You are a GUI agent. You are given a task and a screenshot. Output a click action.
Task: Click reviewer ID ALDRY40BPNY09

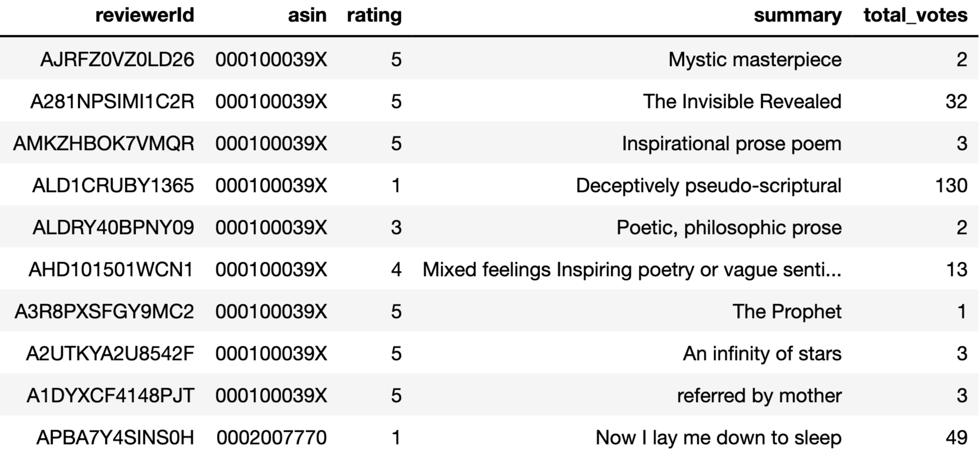point(113,227)
